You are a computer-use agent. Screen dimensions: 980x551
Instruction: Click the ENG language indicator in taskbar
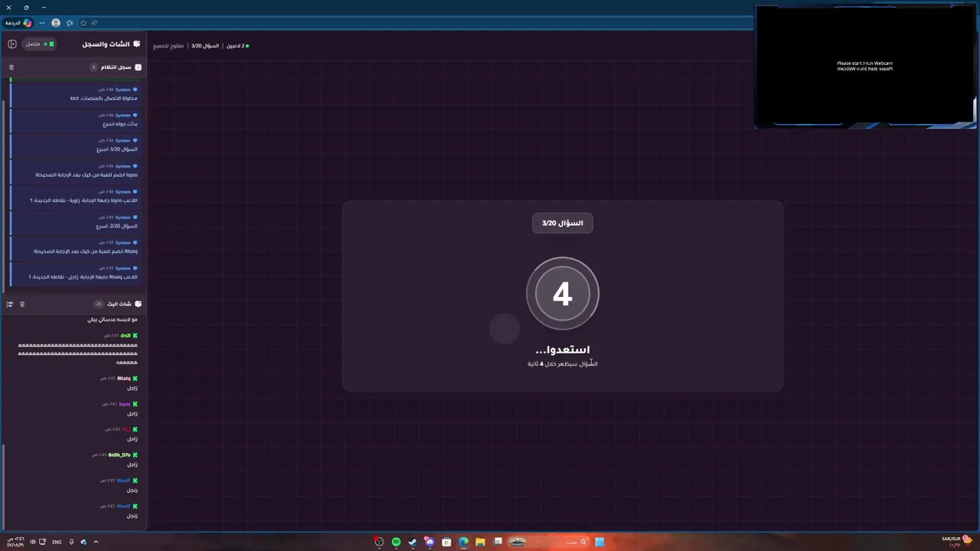[x=57, y=542]
